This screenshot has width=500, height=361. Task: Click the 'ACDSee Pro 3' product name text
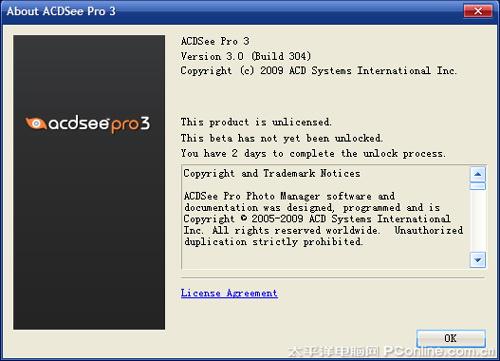(x=215, y=41)
